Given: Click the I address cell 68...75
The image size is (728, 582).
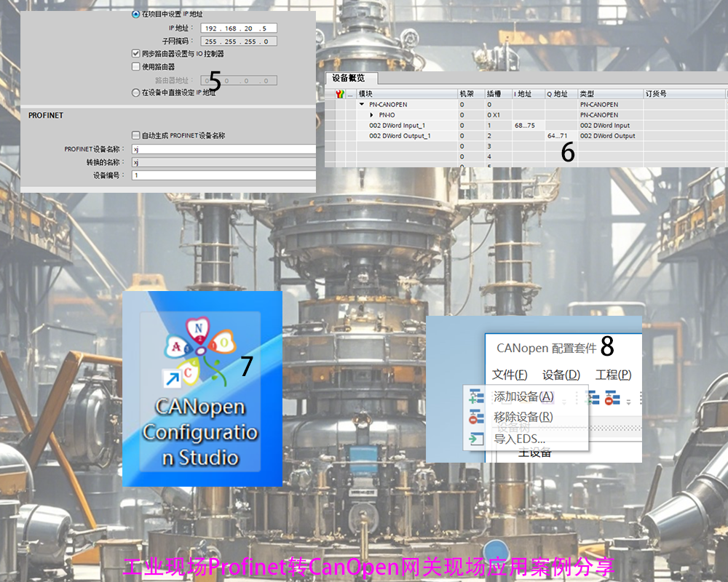Looking at the screenshot, I should point(528,125).
